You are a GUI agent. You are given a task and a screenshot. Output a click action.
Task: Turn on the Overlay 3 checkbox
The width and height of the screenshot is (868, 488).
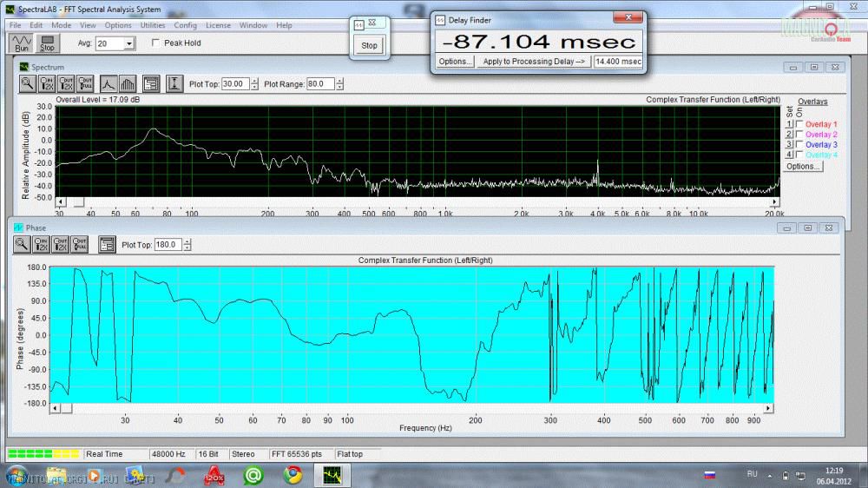click(x=799, y=144)
